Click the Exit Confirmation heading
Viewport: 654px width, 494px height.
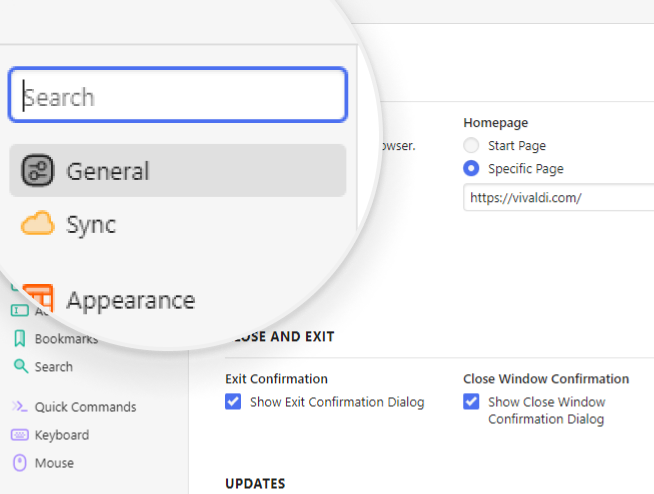276,379
